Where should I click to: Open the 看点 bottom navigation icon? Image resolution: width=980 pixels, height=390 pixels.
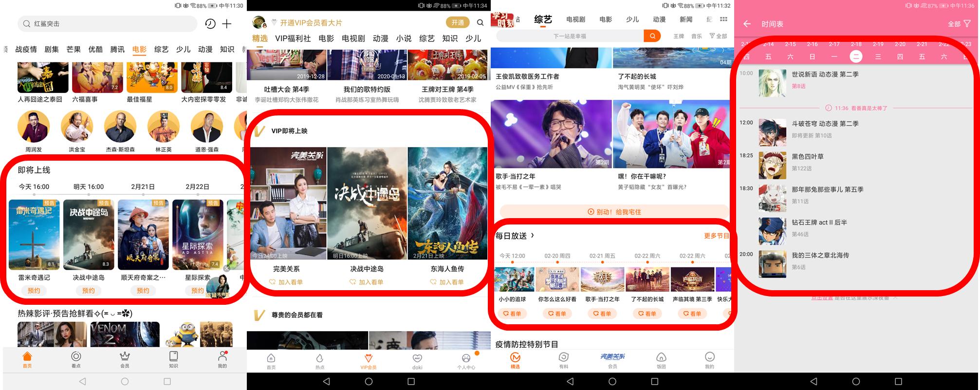tap(76, 359)
